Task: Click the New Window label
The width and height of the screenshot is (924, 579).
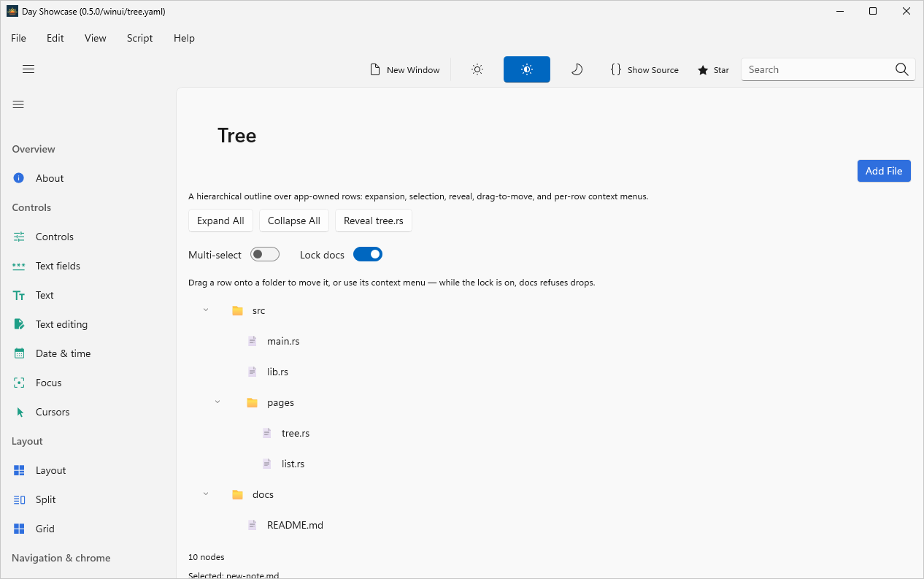Action: click(x=413, y=70)
